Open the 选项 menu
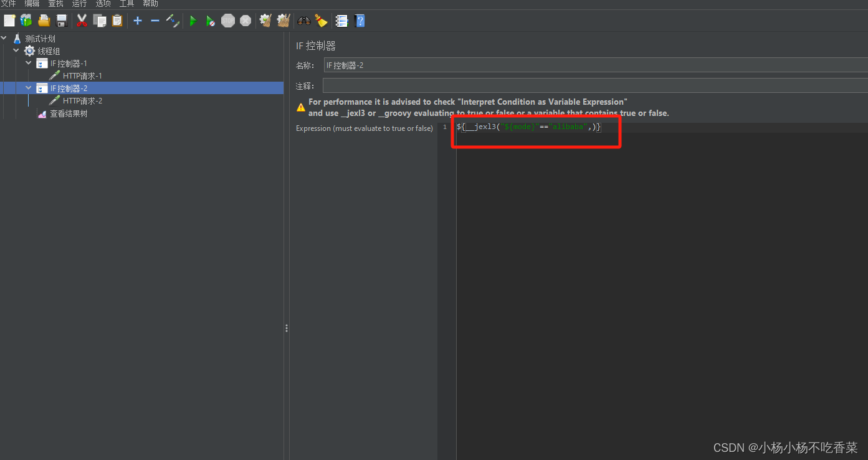 pos(103,4)
